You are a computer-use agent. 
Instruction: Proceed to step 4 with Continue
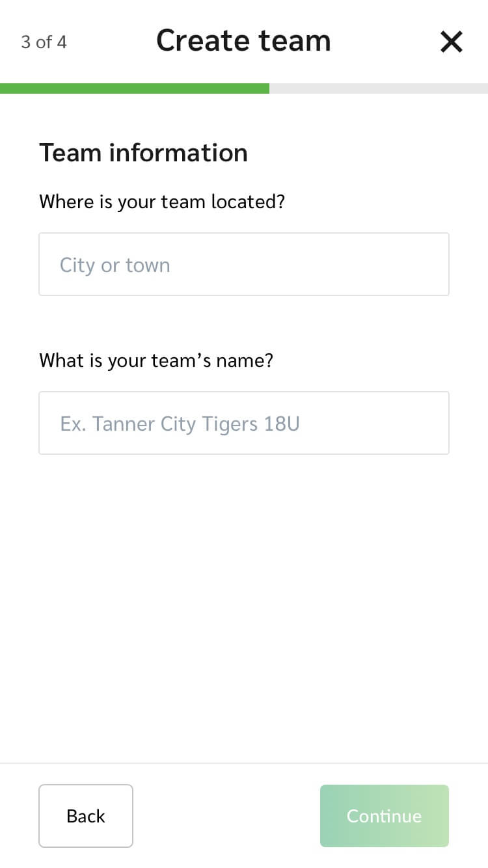tap(384, 816)
